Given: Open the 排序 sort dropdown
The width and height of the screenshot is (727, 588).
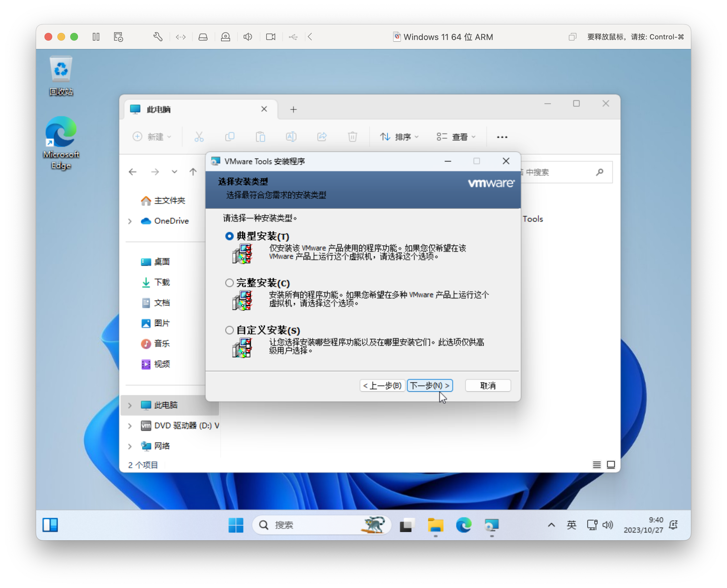Looking at the screenshot, I should click(400, 137).
